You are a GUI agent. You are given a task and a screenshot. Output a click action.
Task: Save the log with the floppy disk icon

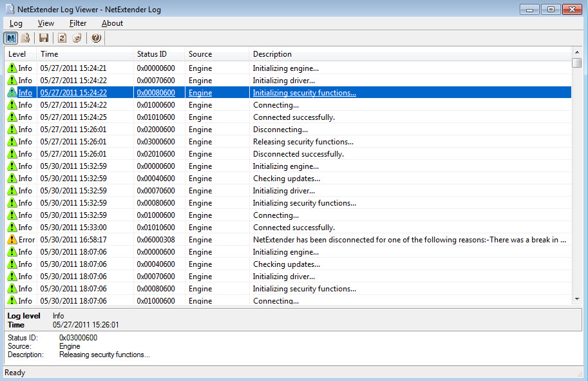44,38
